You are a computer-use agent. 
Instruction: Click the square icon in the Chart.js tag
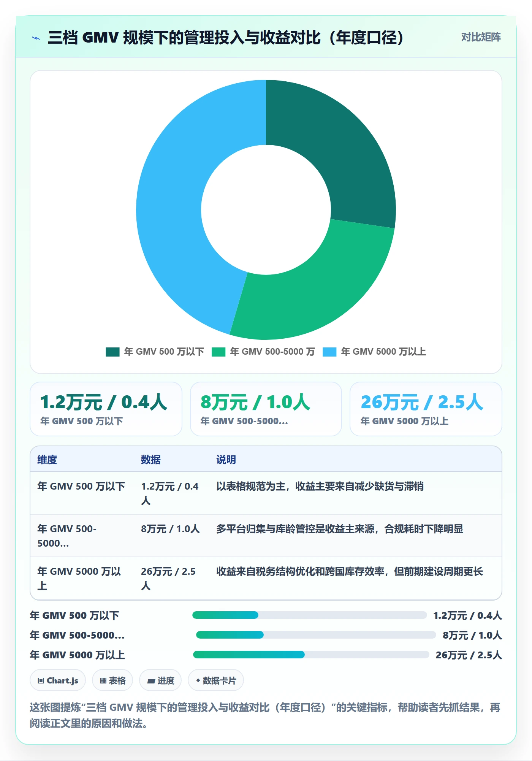click(41, 681)
